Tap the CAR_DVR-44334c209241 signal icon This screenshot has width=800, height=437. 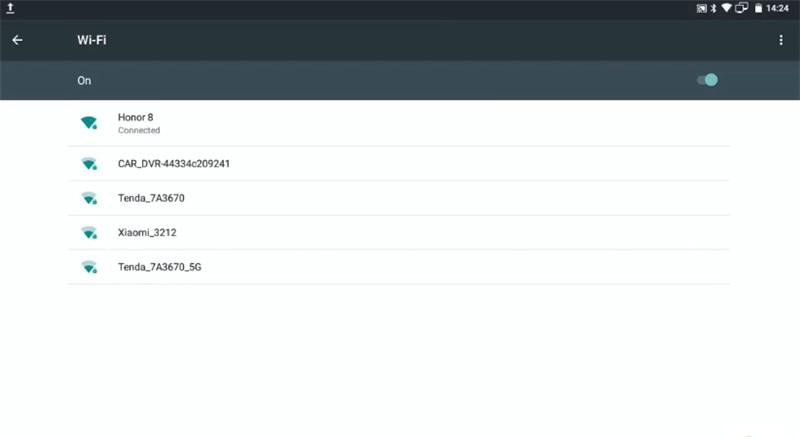[x=89, y=164]
